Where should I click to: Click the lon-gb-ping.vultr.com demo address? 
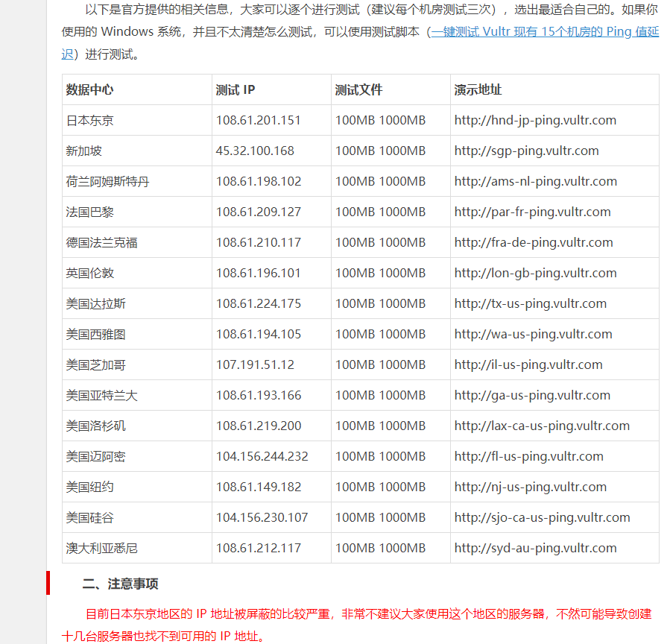[x=535, y=273]
